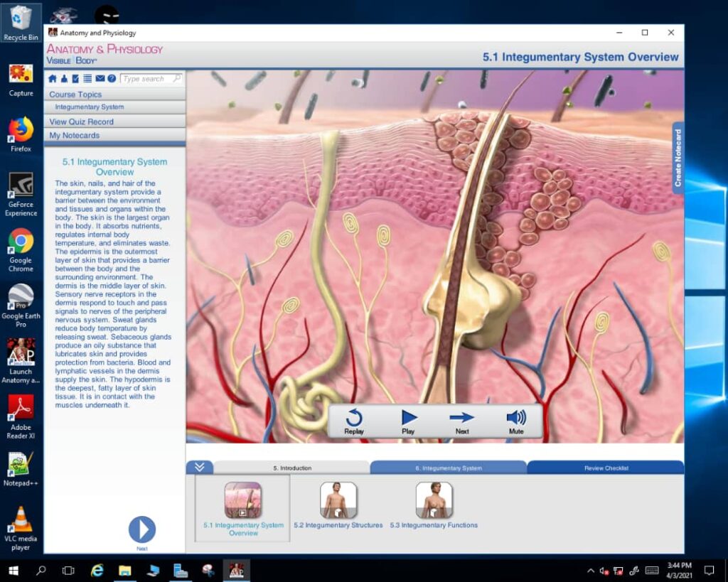Select the Google Chrome desktop icon
The height and width of the screenshot is (582, 728).
point(21,250)
